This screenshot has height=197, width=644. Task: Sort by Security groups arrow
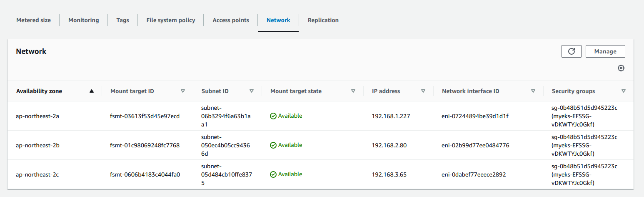point(623,91)
